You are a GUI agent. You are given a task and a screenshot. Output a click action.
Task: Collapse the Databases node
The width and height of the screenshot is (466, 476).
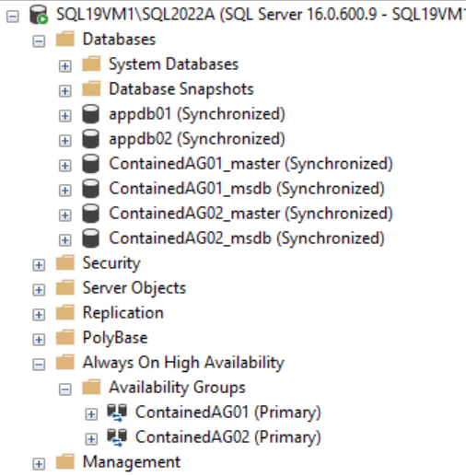tap(39, 41)
